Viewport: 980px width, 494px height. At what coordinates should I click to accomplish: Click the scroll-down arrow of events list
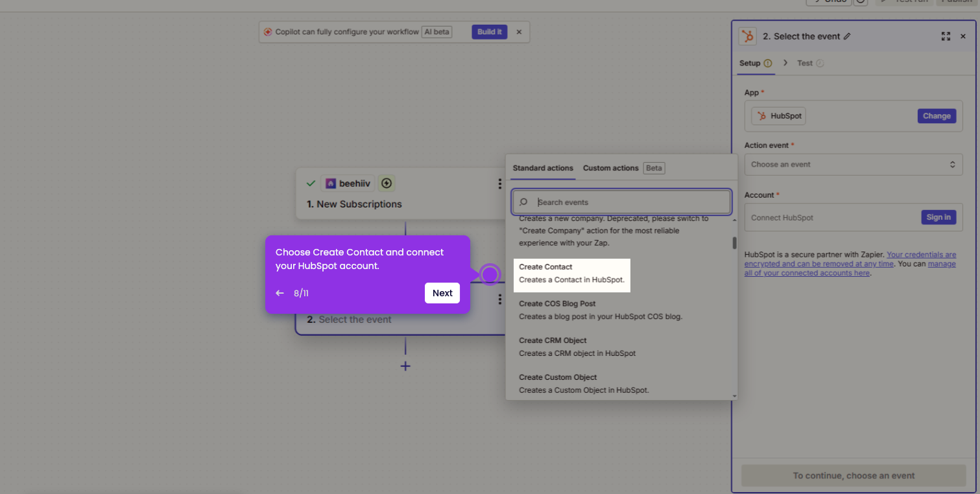click(735, 395)
